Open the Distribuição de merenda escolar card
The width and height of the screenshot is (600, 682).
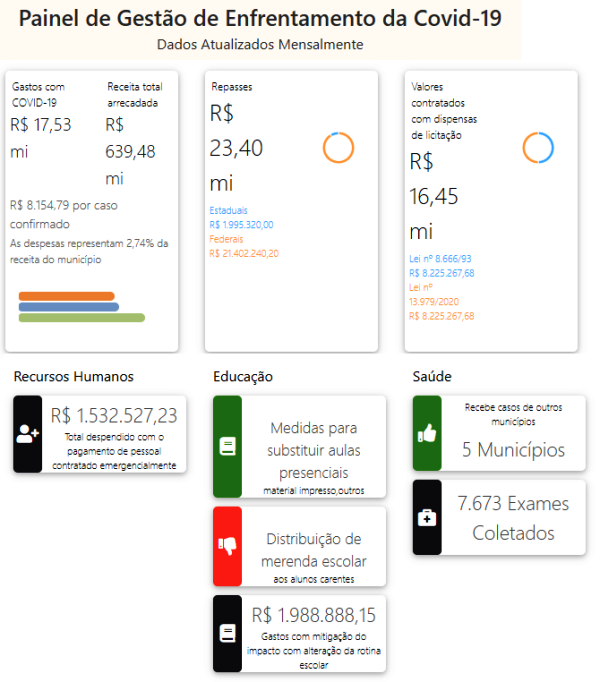point(313,550)
